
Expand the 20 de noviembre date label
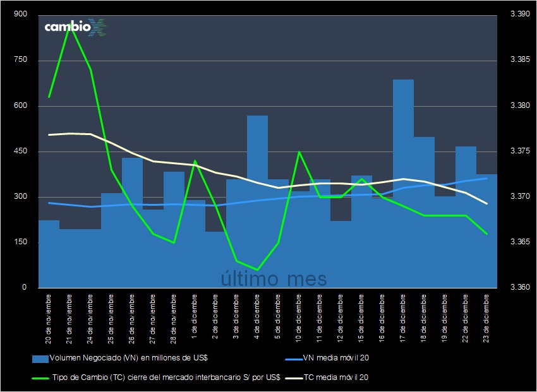48,319
